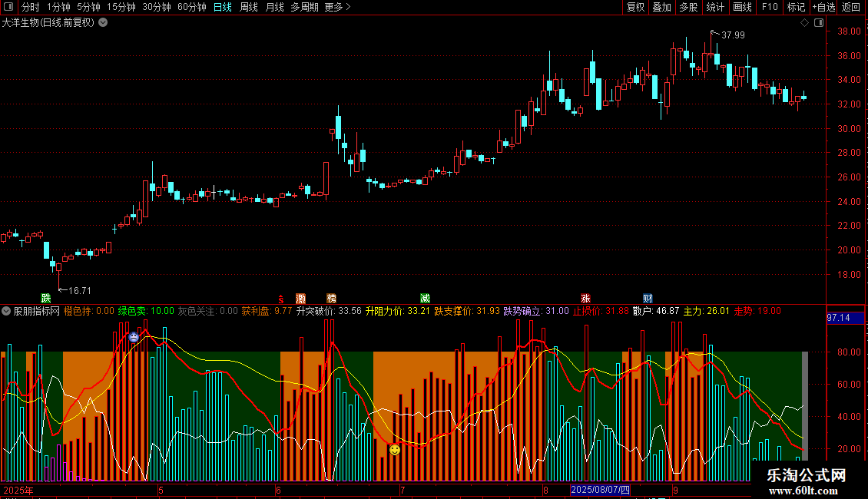Open the 统计 statistics tool
The height and width of the screenshot is (499, 868).
[x=715, y=7]
